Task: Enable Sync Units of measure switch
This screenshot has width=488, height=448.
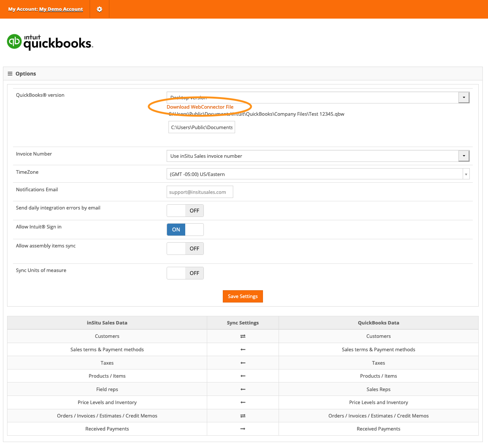Action: tap(185, 273)
